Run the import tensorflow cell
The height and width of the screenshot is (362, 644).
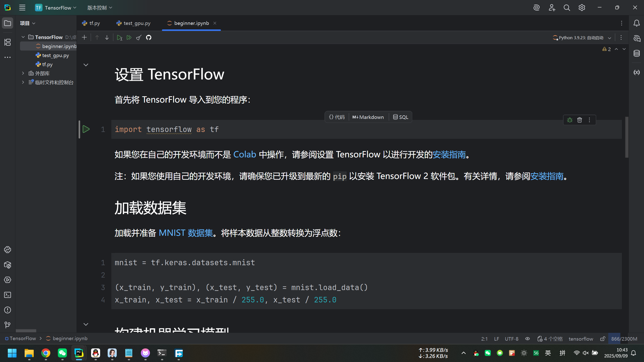[86, 129]
